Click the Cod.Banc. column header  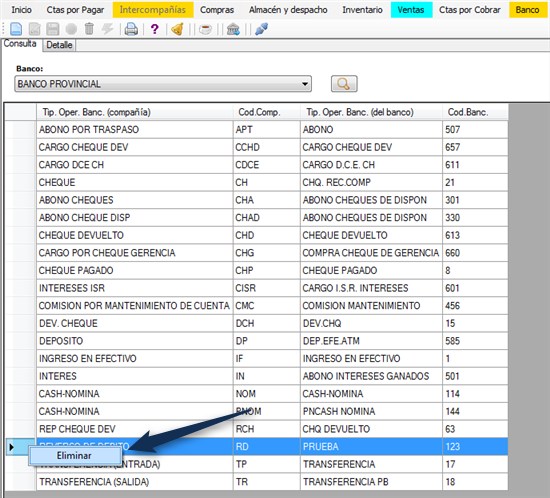point(475,112)
